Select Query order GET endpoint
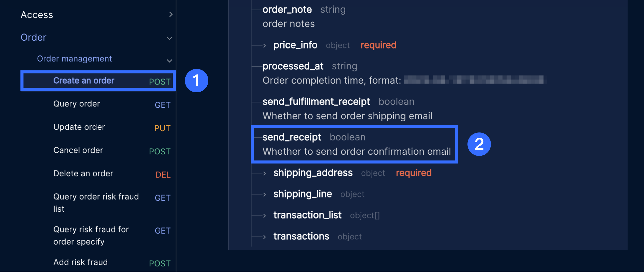 point(77,104)
